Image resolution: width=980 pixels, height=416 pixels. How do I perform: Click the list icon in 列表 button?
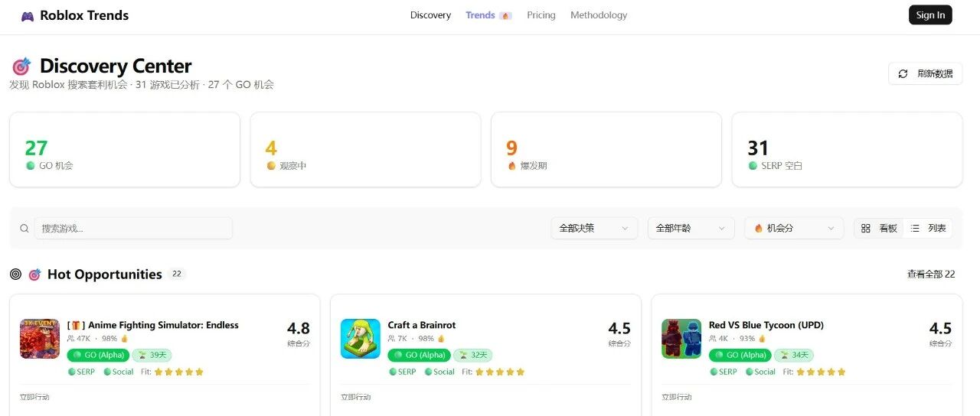915,228
